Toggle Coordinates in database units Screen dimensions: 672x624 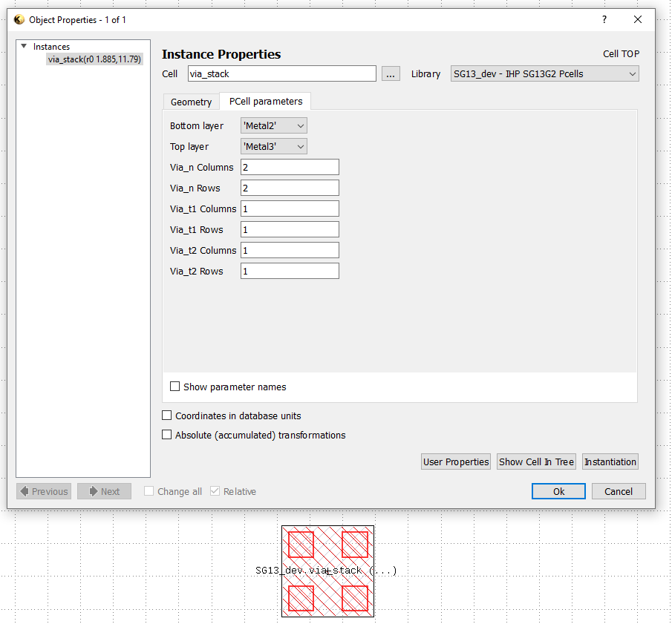pos(167,416)
